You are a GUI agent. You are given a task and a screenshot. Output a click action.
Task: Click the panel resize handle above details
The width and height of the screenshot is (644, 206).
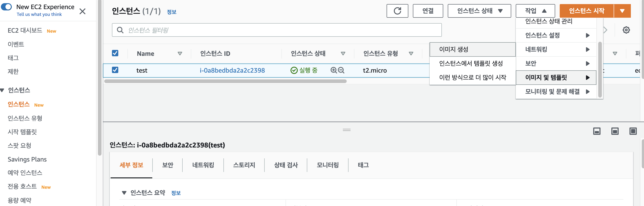pos(346,130)
